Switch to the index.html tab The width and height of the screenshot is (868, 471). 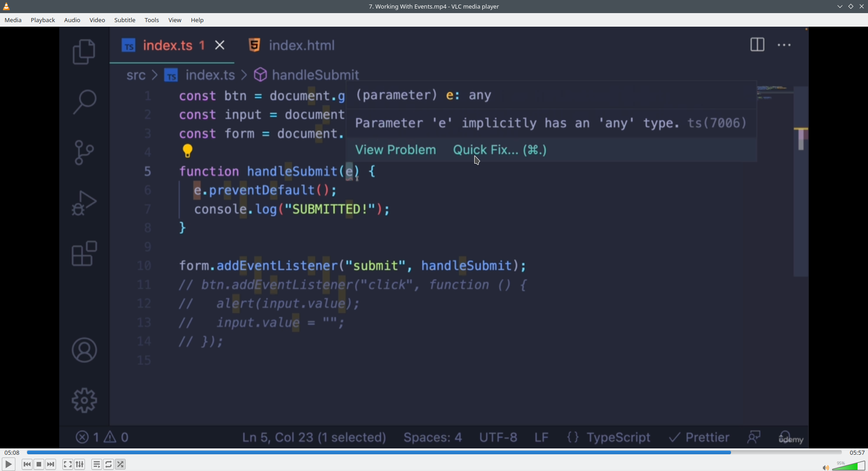[x=292, y=46]
